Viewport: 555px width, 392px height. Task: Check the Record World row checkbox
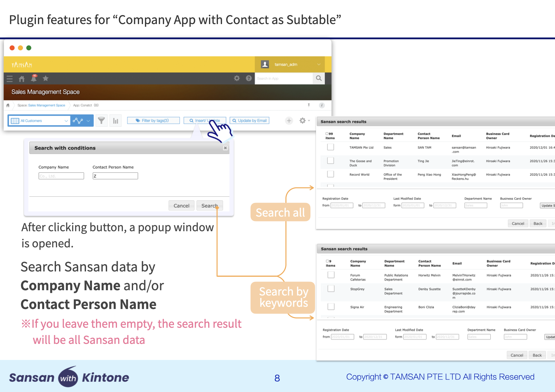(330, 174)
